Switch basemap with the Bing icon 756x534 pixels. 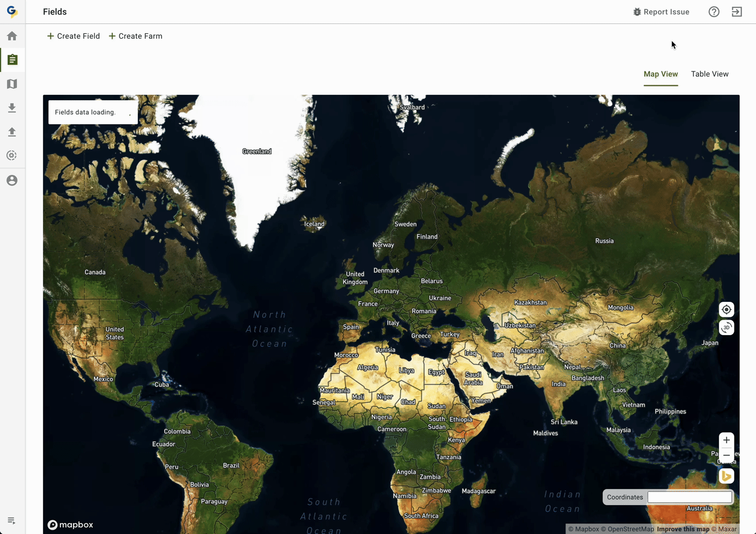pos(726,476)
